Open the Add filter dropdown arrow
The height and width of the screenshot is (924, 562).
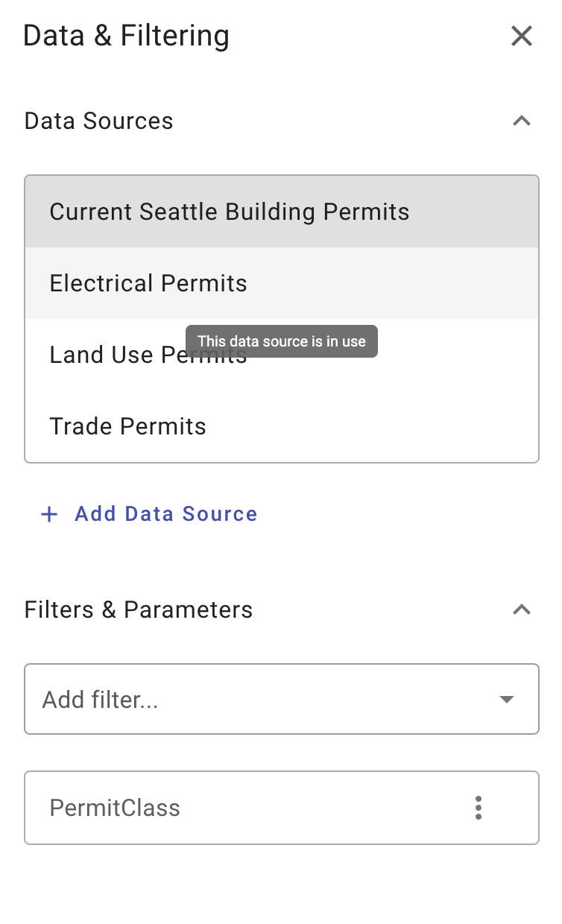pyautogui.click(x=507, y=700)
